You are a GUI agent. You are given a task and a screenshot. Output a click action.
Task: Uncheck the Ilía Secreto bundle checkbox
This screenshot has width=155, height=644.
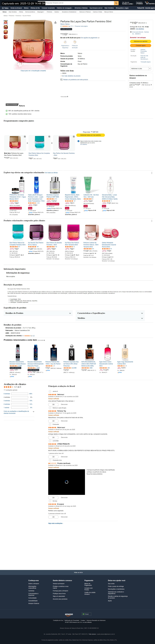pos(74,136)
